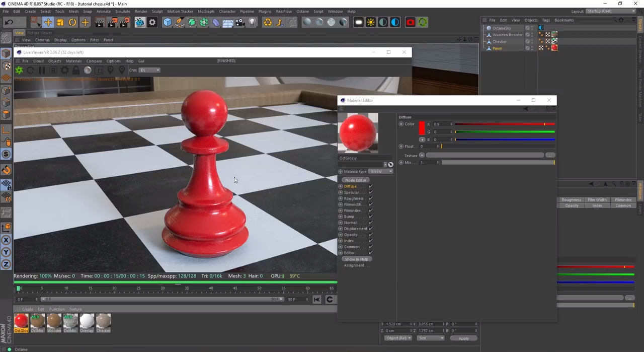
Task: Open Live Viewer Compare menu
Action: [94, 61]
